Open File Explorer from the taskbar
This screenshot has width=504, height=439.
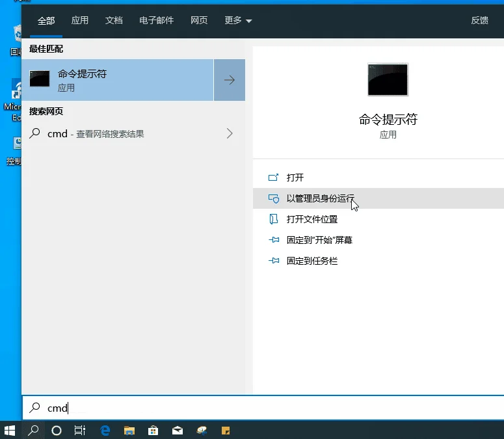pyautogui.click(x=129, y=430)
